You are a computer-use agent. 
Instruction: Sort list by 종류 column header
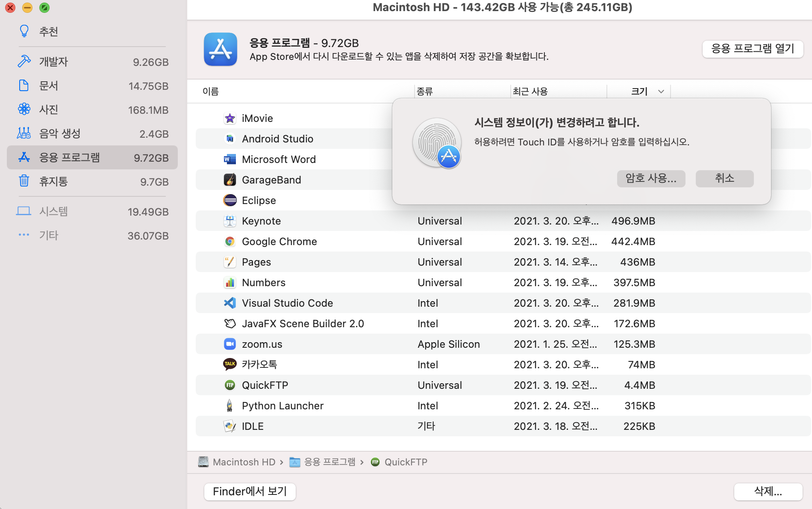[x=425, y=92]
